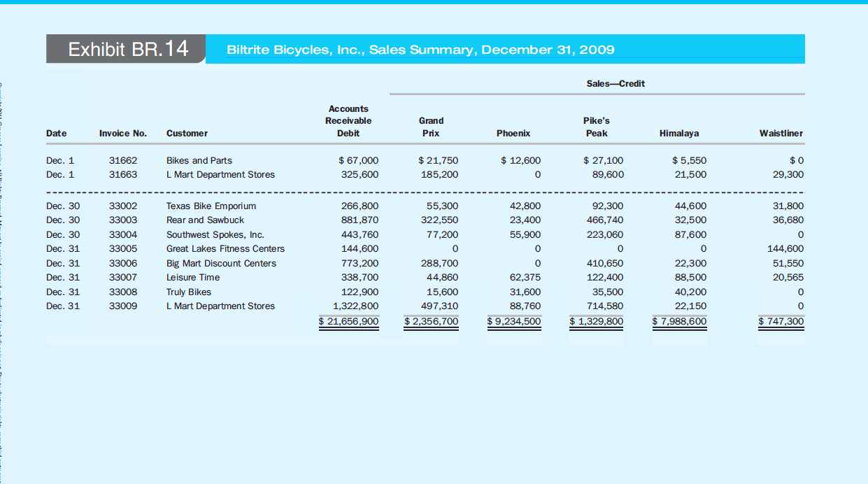Image resolution: width=868 pixels, height=484 pixels.
Task: Click the Accounts Receivable Debit header
Action: tap(348, 120)
